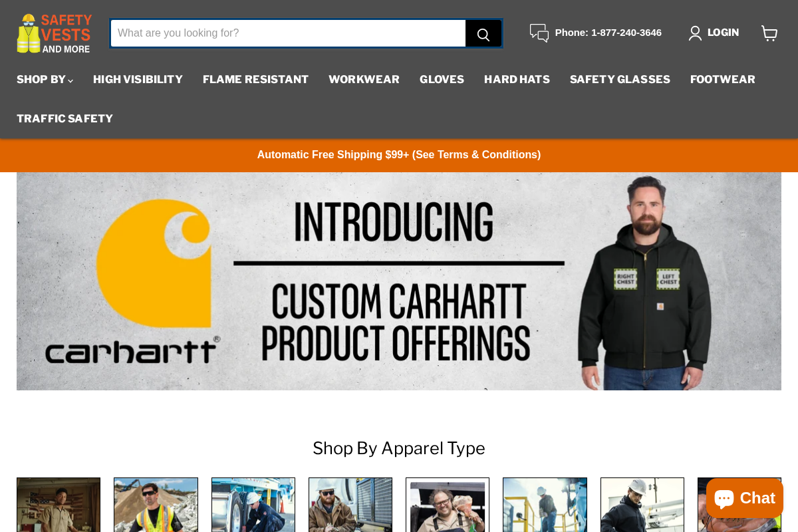The height and width of the screenshot is (532, 798).
Task: Open the Flame Resistant category
Action: point(255,79)
